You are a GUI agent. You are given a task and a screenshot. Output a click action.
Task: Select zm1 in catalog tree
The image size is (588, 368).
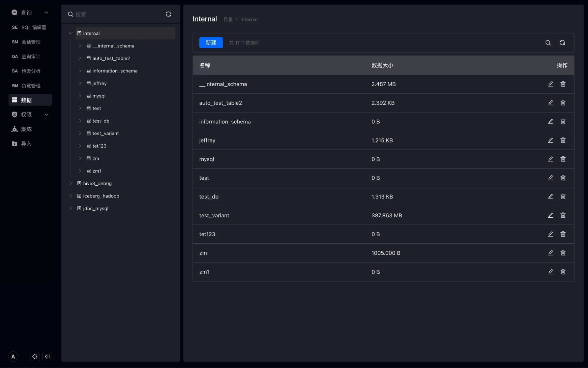pyautogui.click(x=97, y=171)
